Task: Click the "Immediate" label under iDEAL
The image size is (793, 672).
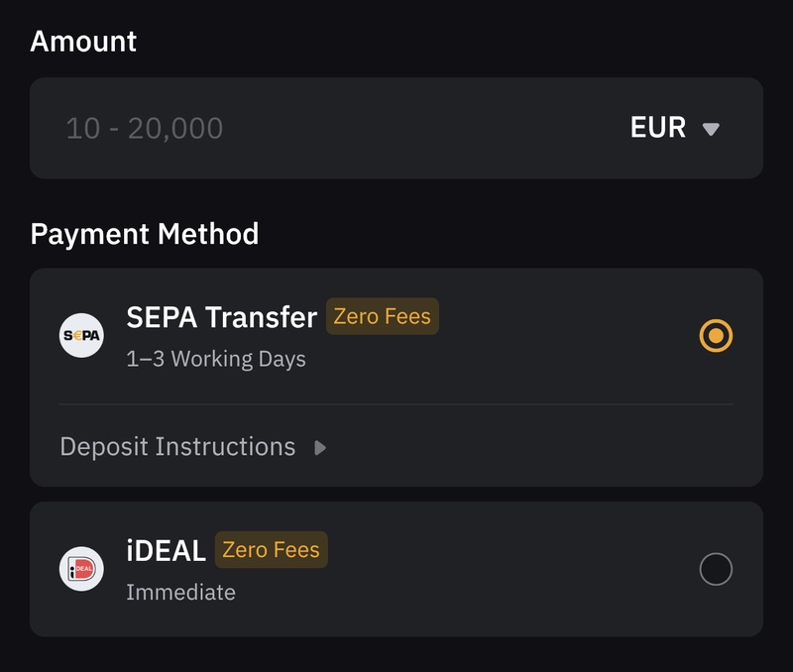Action: tap(180, 593)
